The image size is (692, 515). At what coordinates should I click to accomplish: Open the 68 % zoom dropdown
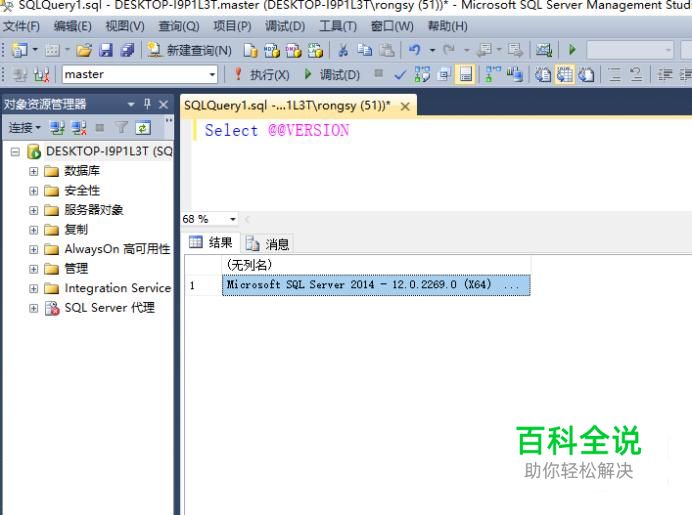coord(233,219)
